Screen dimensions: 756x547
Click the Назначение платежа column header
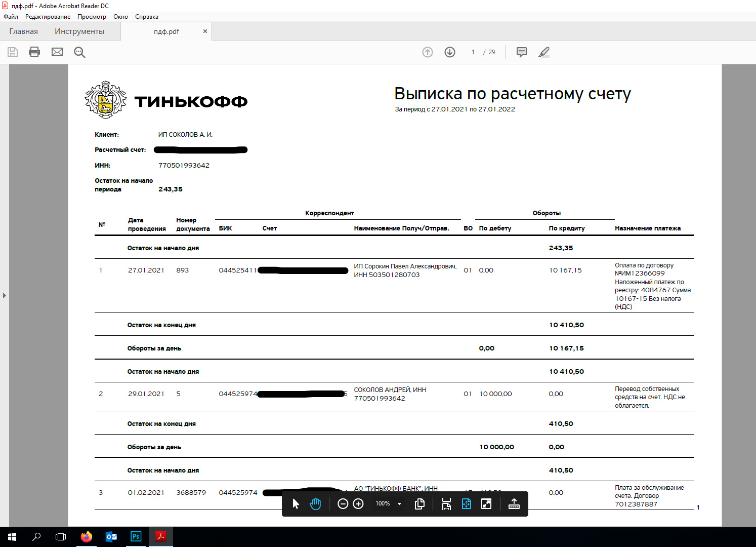(x=648, y=228)
